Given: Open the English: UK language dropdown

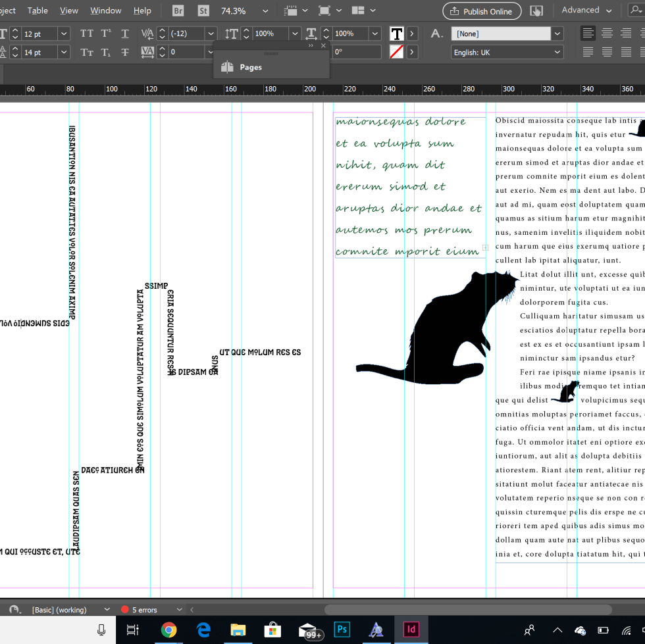Looking at the screenshot, I should (557, 52).
